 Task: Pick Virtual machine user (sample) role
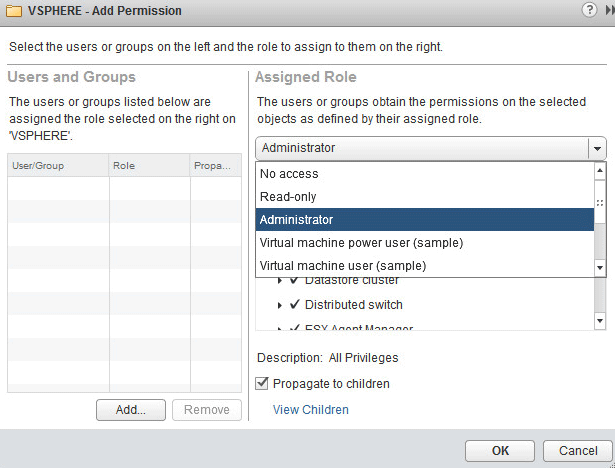click(425, 266)
